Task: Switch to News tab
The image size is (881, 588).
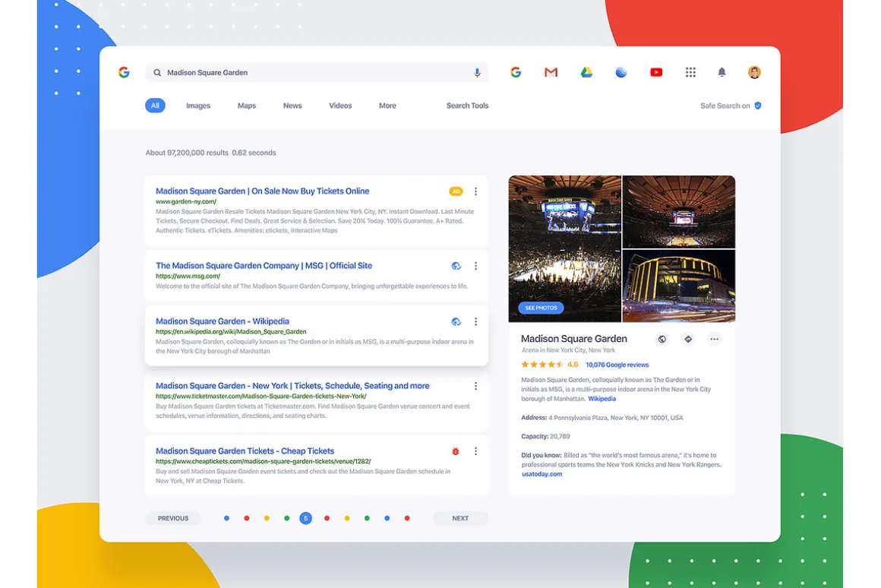Action: 292,106
